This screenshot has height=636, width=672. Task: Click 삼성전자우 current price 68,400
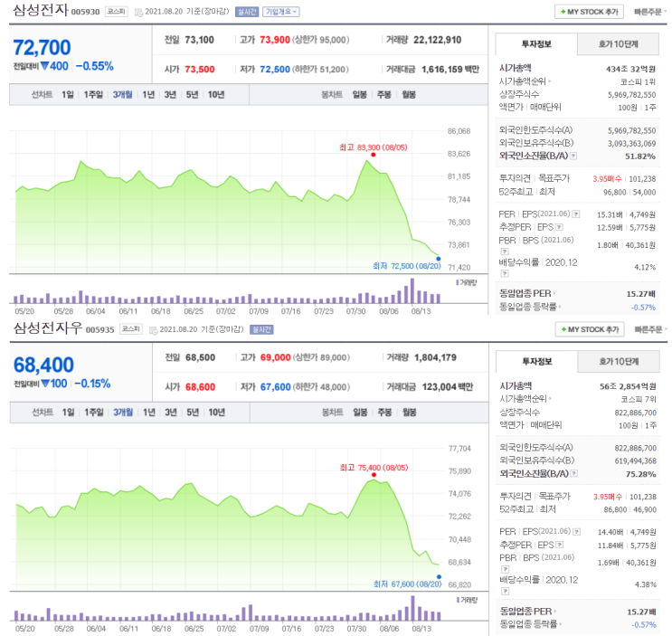click(43, 365)
